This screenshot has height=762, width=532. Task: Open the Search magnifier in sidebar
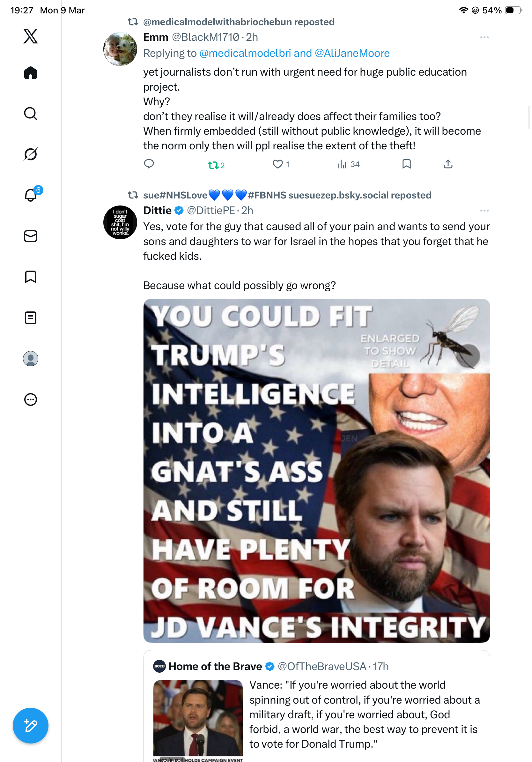click(31, 114)
